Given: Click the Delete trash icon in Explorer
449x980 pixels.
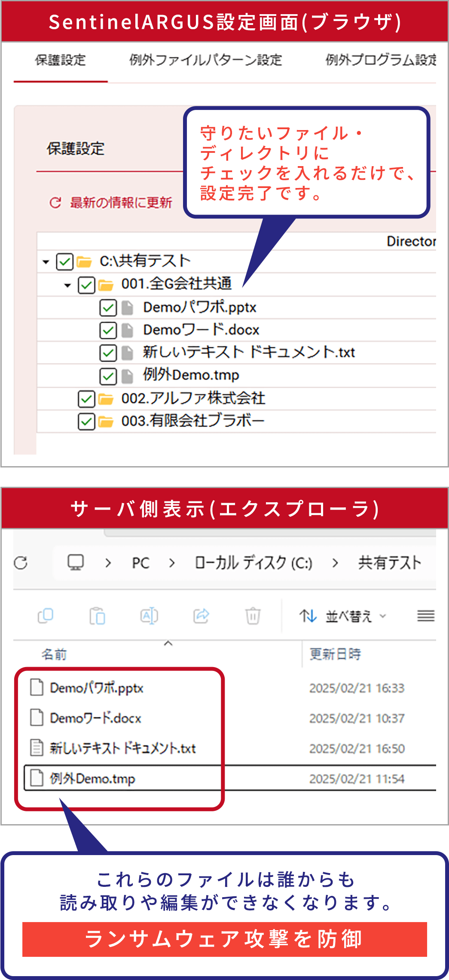Looking at the screenshot, I should click(253, 616).
